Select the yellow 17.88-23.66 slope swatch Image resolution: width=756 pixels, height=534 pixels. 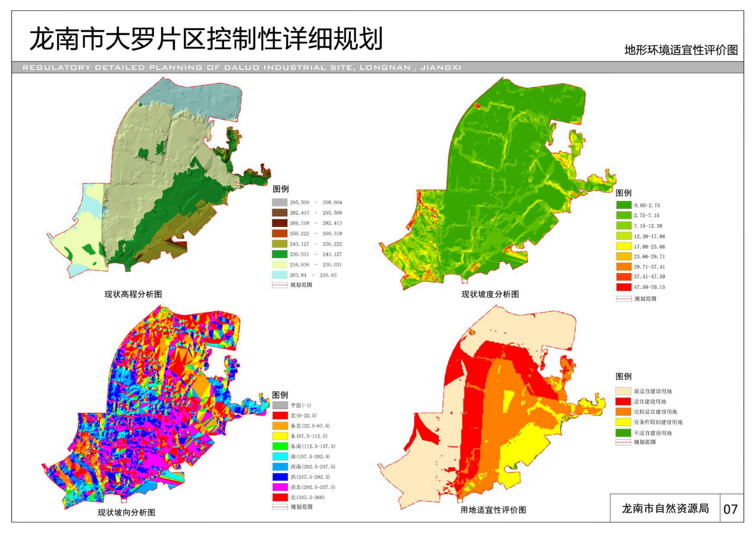(623, 246)
